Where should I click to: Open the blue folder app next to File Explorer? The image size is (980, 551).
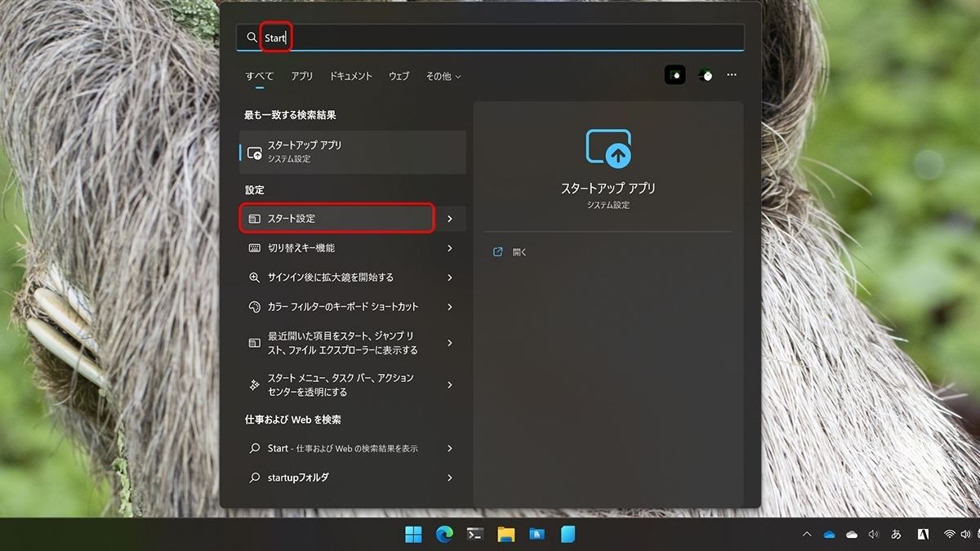coord(537,535)
